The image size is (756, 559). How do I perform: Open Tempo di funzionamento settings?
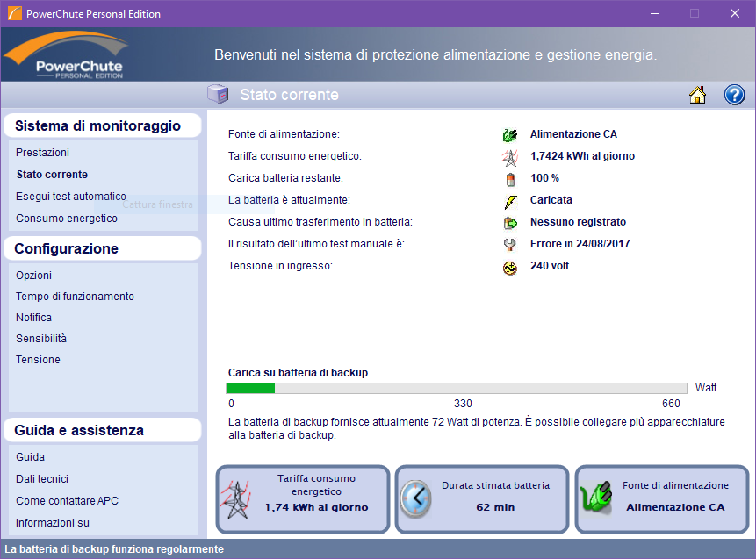tap(75, 297)
